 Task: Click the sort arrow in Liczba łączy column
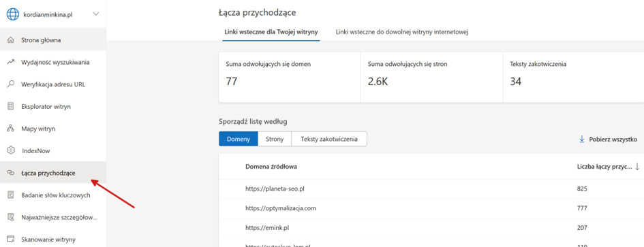tap(637, 167)
